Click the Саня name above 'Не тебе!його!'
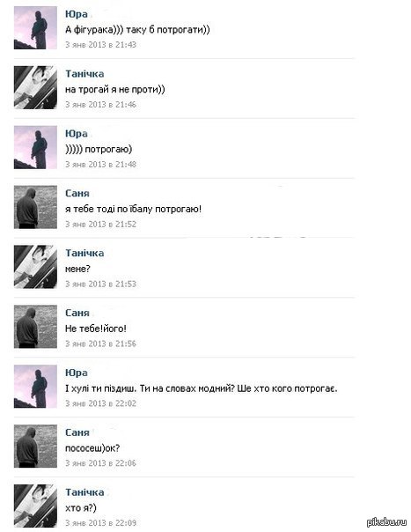The height and width of the screenshot is (532, 411). tap(77, 313)
